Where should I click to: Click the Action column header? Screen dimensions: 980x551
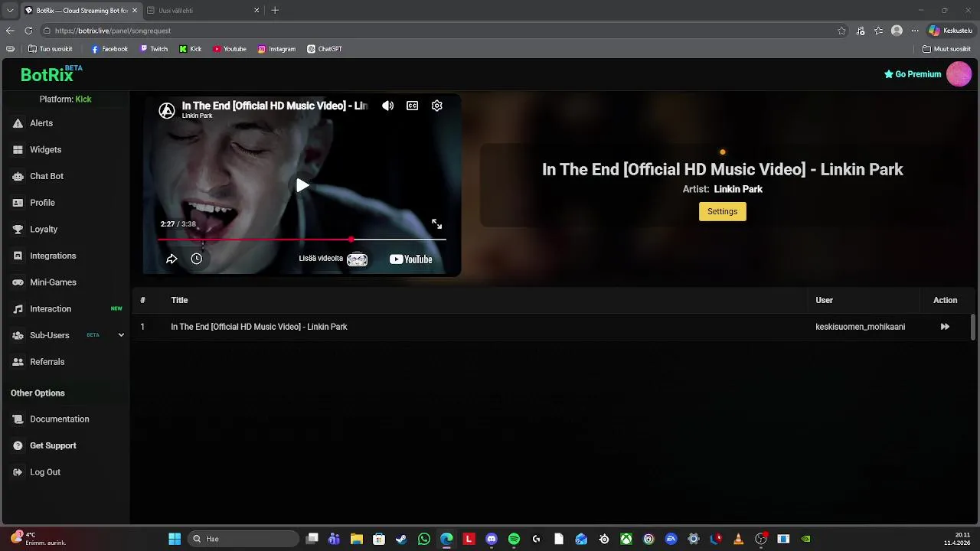[945, 300]
